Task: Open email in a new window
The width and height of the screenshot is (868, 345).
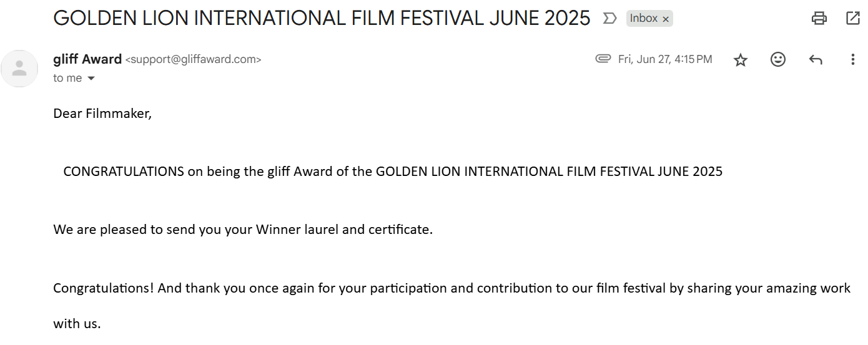Action: point(853,18)
